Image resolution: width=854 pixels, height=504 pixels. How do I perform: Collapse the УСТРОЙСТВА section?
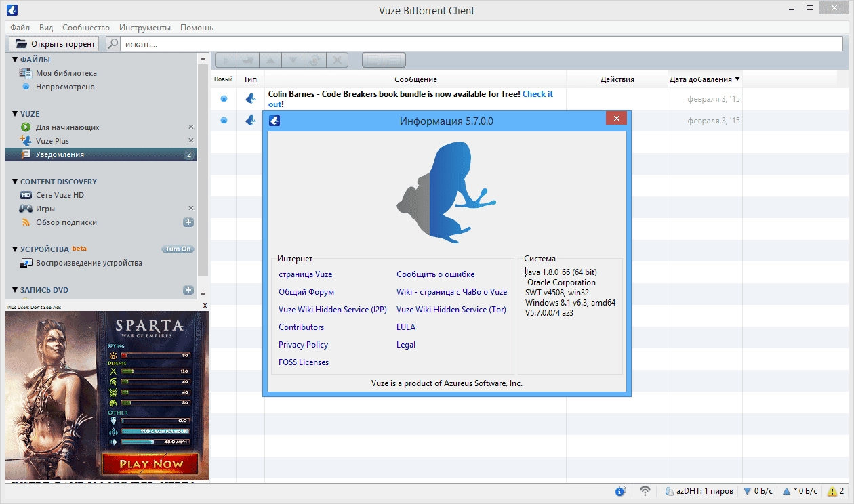point(15,249)
